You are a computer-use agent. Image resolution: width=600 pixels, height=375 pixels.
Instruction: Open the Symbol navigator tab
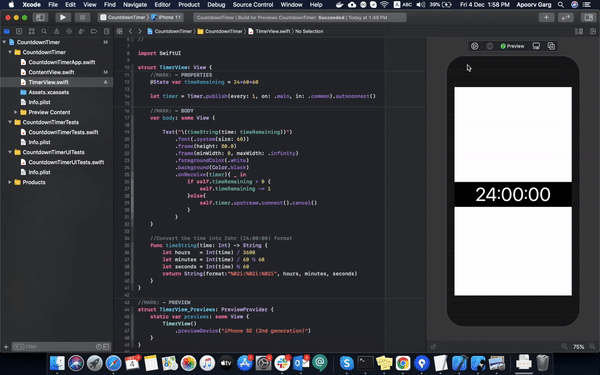pyautogui.click(x=32, y=31)
